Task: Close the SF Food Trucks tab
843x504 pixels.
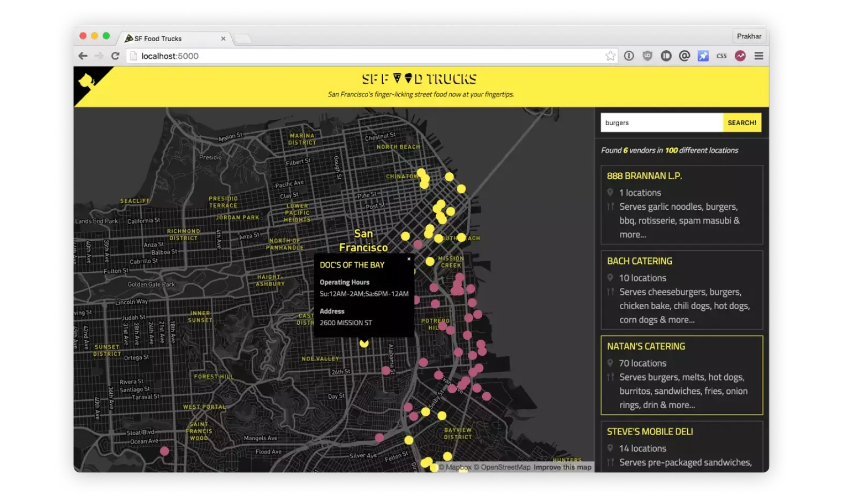Action: [x=223, y=39]
